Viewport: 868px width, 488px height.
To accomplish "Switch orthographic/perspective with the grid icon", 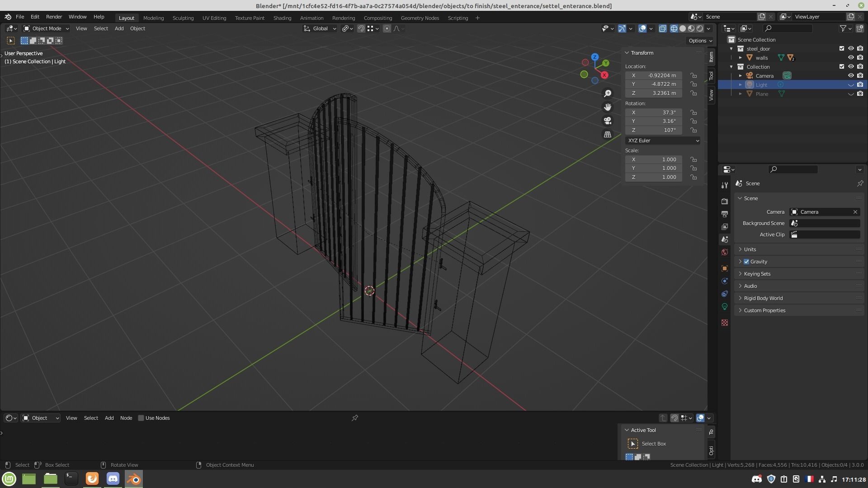I will tap(608, 135).
